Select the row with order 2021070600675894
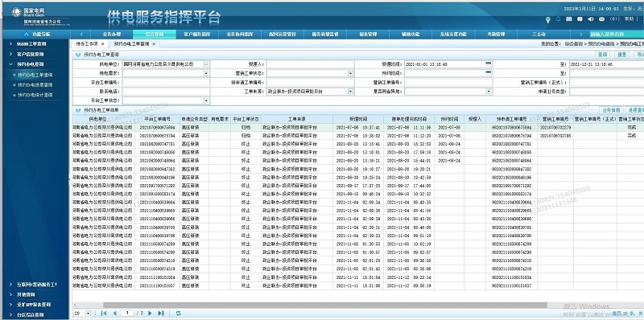 [x=357, y=128]
